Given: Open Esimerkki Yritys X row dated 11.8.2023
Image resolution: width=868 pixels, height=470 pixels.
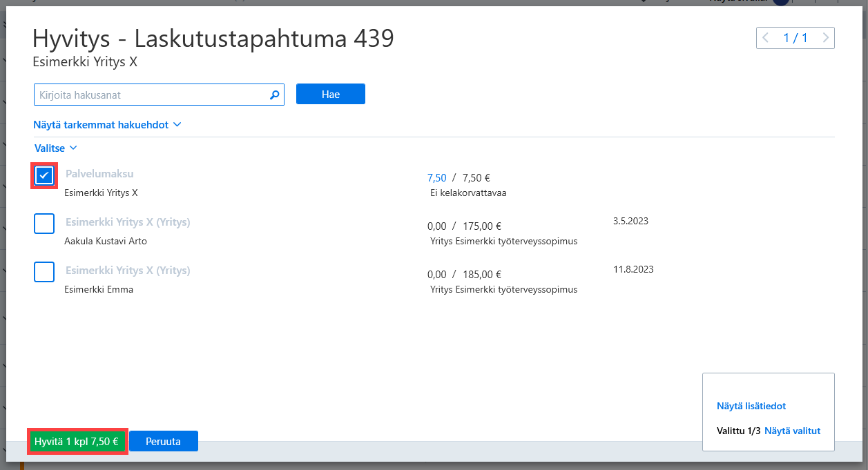Looking at the screenshot, I should [x=128, y=271].
